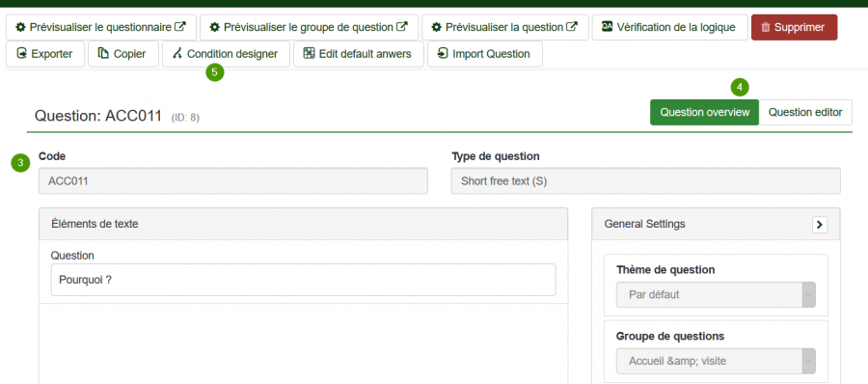
Task: Click the trash icon on Supprimer
Action: [x=766, y=27]
